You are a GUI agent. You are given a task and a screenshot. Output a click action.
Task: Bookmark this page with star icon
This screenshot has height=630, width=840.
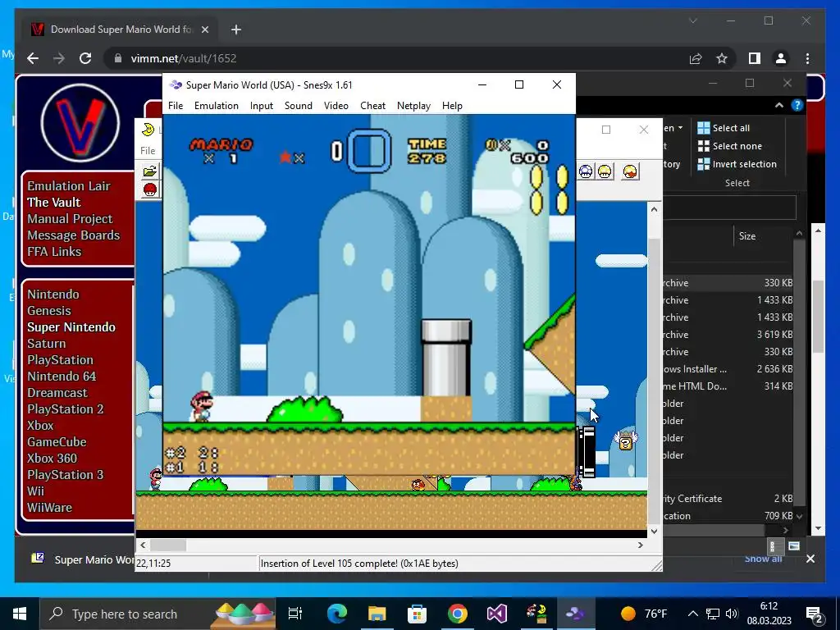[722, 58]
